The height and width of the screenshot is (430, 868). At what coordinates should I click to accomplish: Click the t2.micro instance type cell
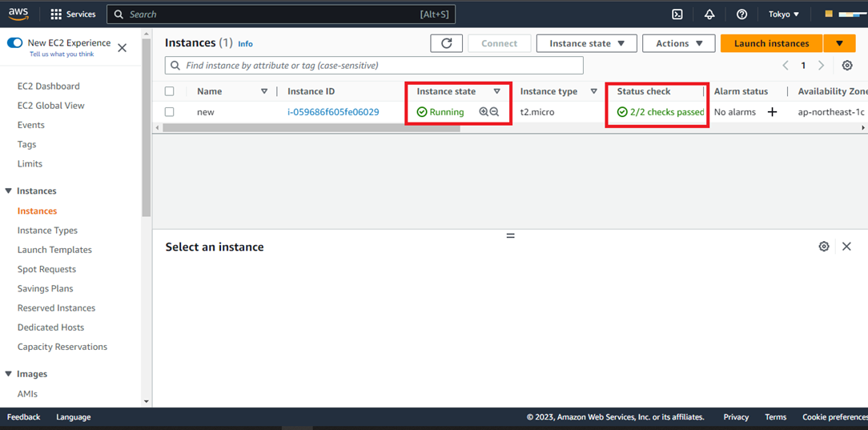pyautogui.click(x=537, y=112)
